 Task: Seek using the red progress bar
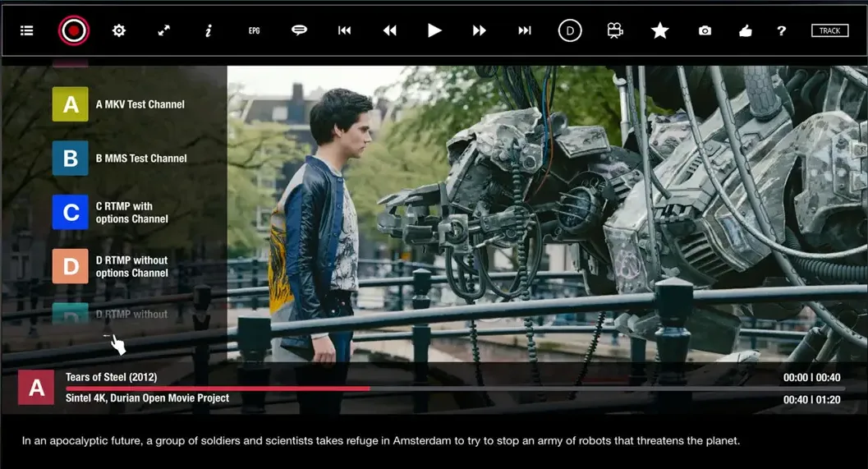[x=218, y=389]
